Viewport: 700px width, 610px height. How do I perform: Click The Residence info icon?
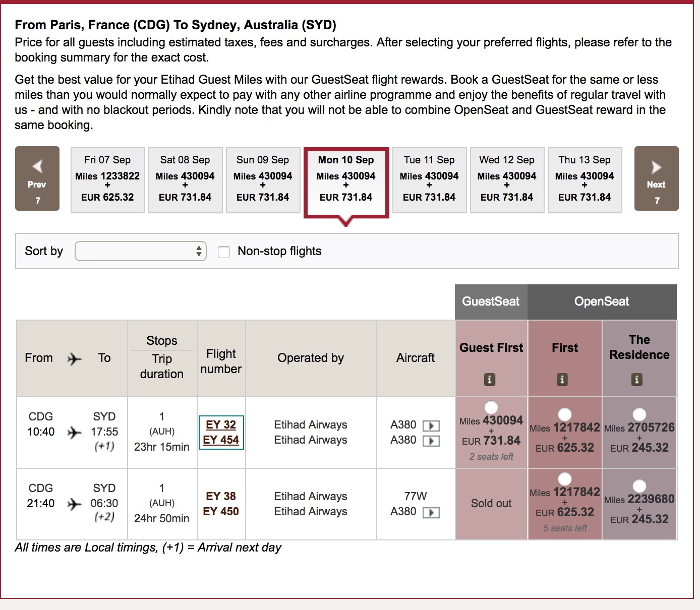(637, 379)
